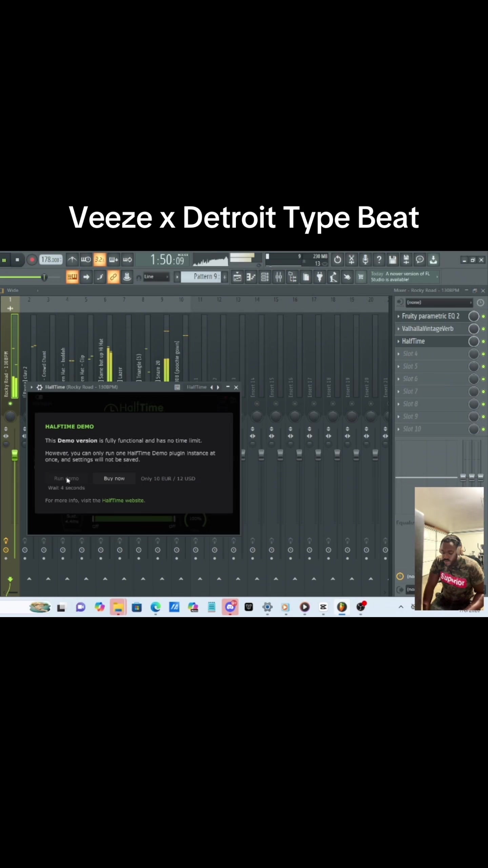Open the playlist view icon
This screenshot has height=868, width=488.
coord(237,277)
